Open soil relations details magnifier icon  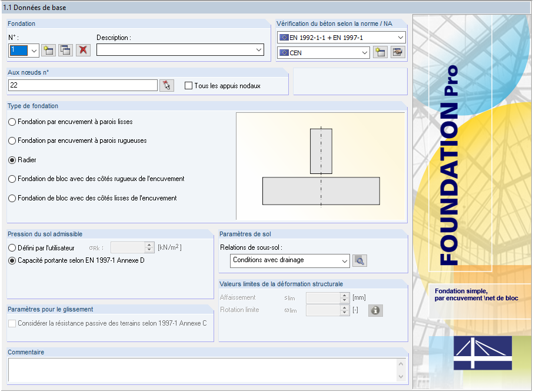(x=359, y=260)
